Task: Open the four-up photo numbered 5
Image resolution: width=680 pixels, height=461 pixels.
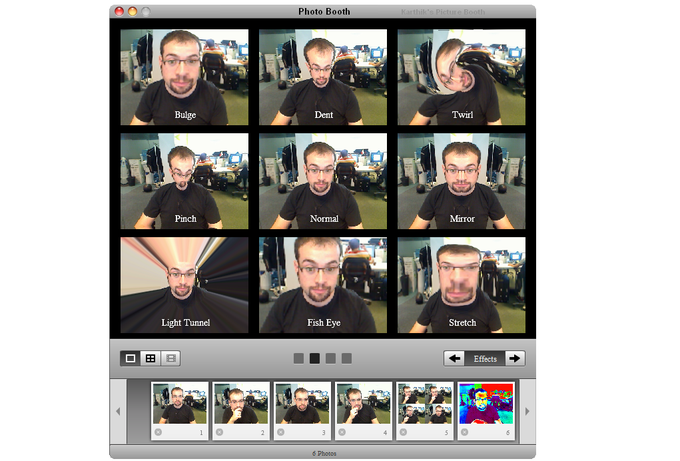Action: click(424, 403)
